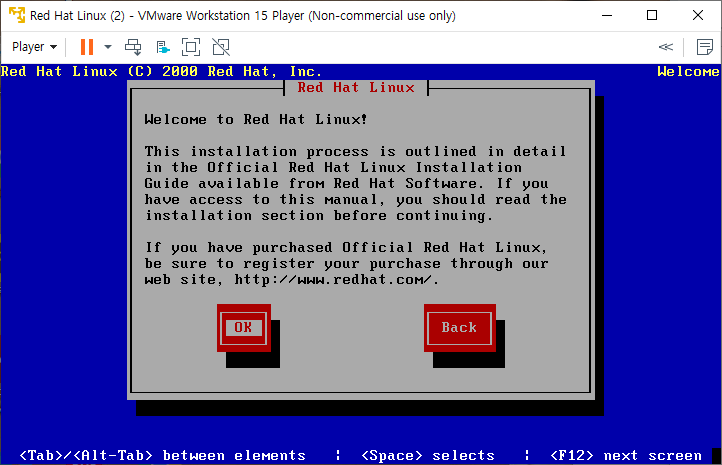Expand the power options dropdown arrow

(x=108, y=47)
